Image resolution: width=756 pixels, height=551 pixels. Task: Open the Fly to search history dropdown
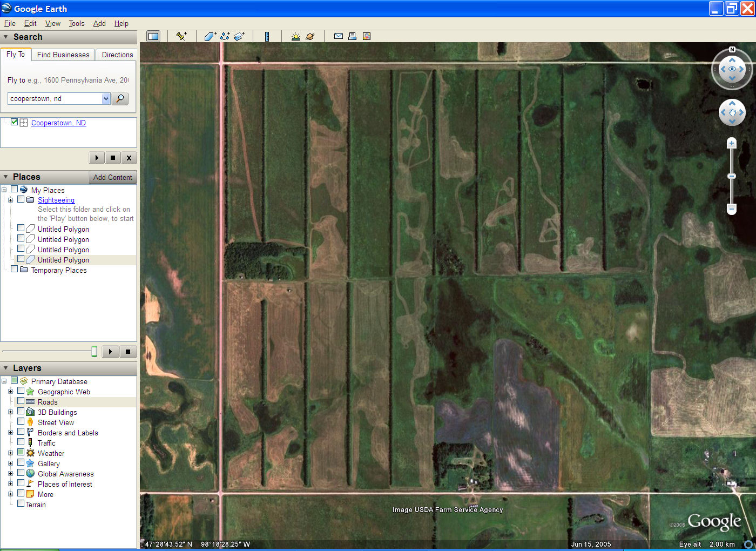(106, 98)
